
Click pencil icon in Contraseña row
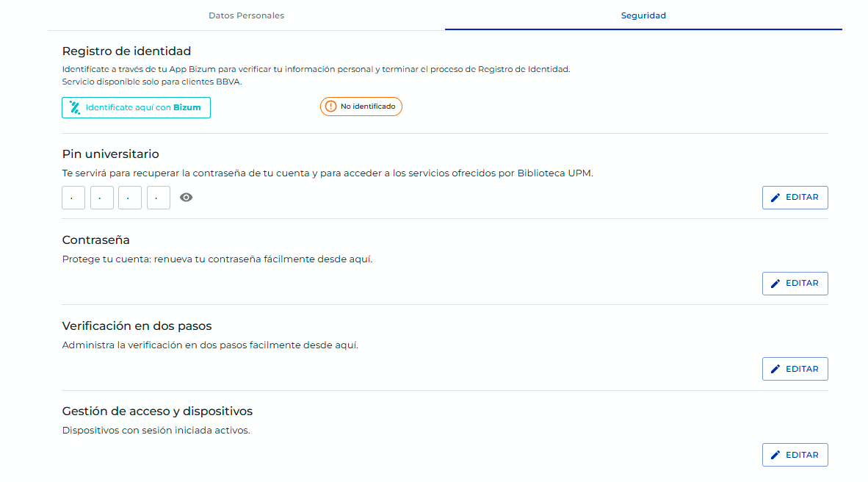pyautogui.click(x=775, y=283)
